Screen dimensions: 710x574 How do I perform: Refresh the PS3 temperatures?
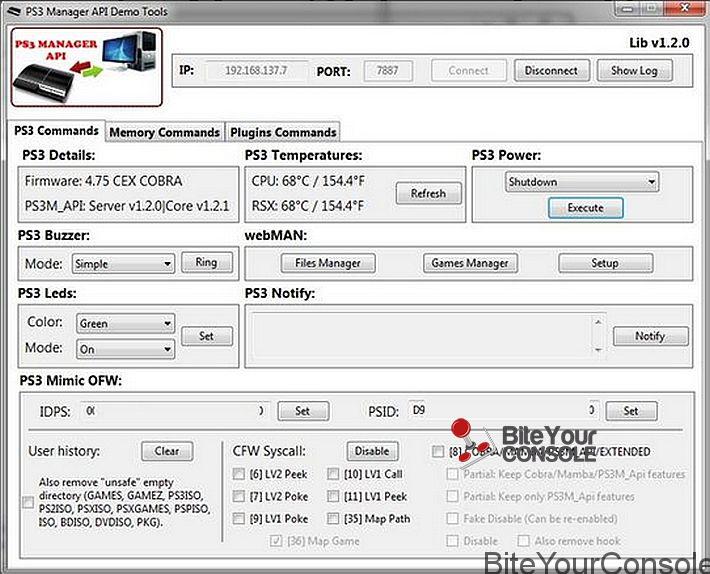point(428,193)
